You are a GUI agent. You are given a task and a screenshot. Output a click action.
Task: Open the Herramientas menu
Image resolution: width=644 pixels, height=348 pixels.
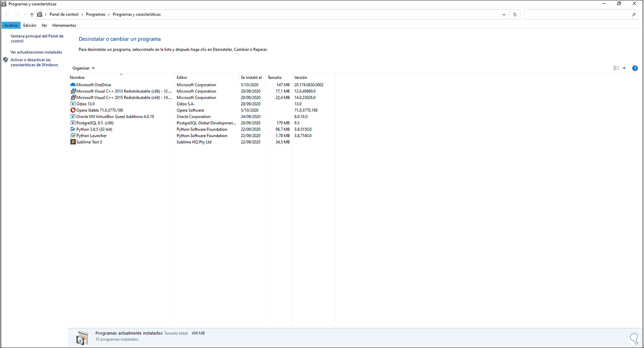point(64,25)
